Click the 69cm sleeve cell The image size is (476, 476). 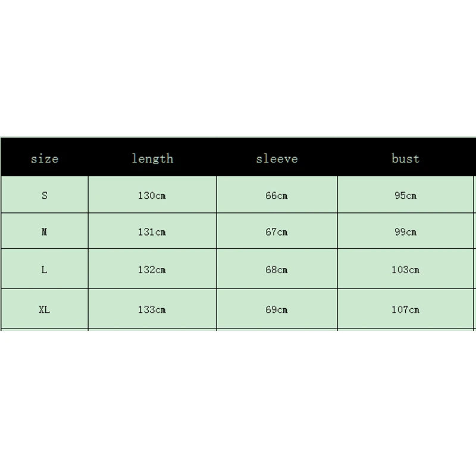coord(277,309)
